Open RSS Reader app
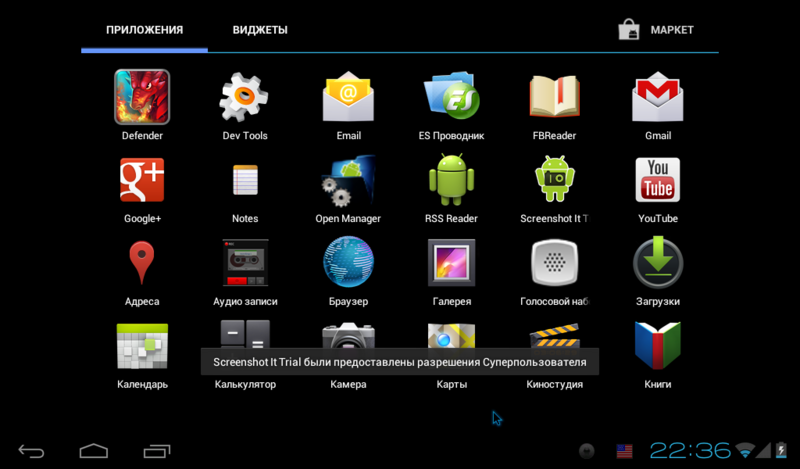Screen dimensions: 800x469 [452, 180]
